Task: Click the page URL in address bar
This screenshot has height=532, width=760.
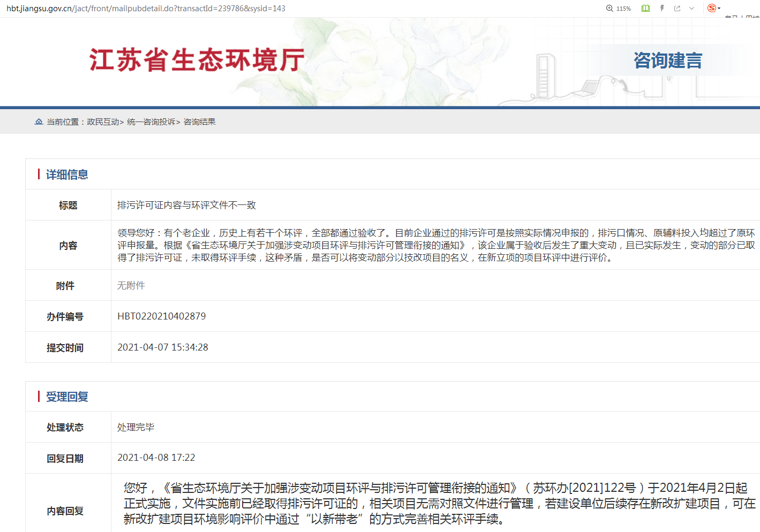Action: click(x=146, y=9)
